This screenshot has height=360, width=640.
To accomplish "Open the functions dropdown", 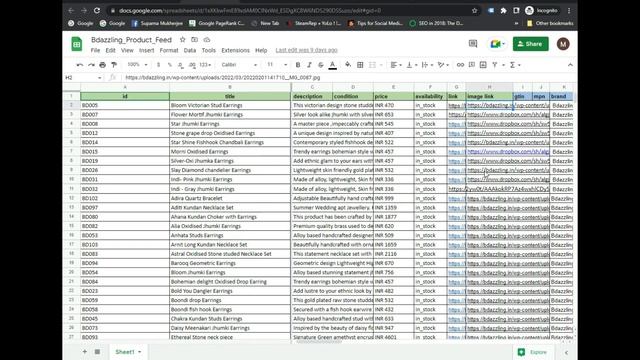I will tap(515, 65).
